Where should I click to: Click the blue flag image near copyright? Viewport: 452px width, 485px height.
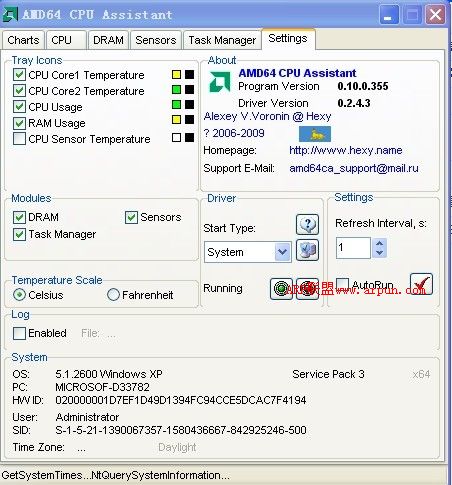click(x=315, y=134)
